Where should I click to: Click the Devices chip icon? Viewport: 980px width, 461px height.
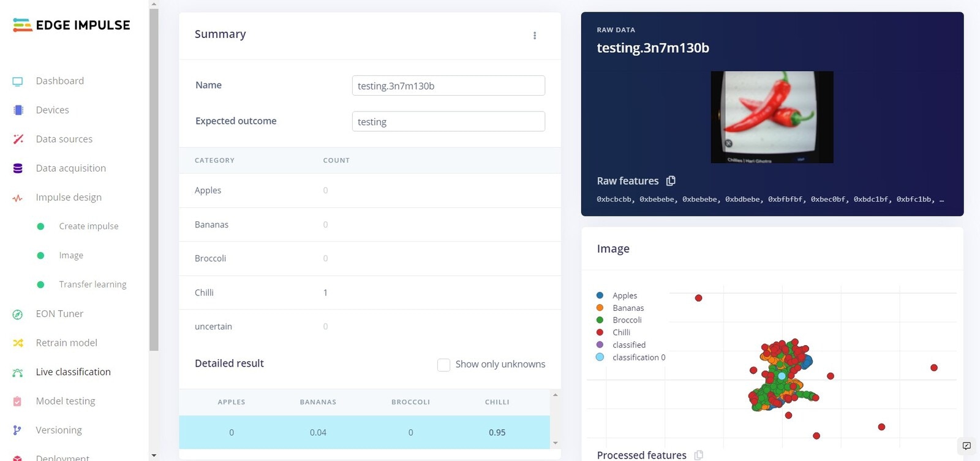18,110
